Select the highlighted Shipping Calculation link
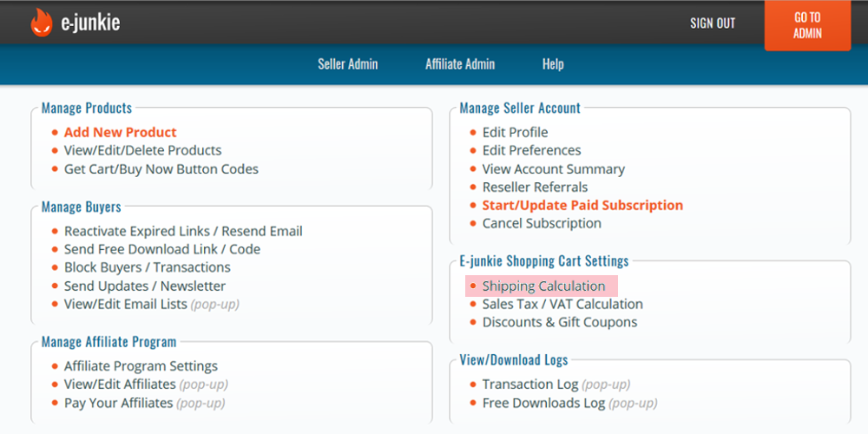 tap(543, 286)
